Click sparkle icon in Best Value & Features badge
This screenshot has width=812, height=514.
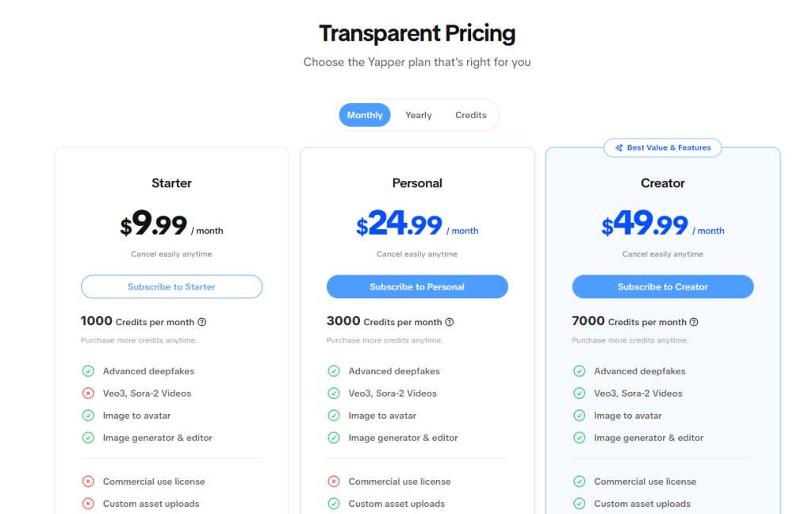point(619,148)
